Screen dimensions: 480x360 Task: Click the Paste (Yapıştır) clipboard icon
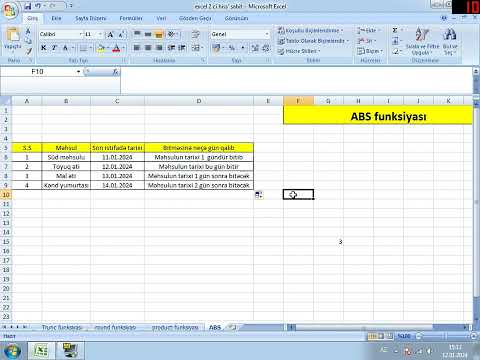(12, 35)
